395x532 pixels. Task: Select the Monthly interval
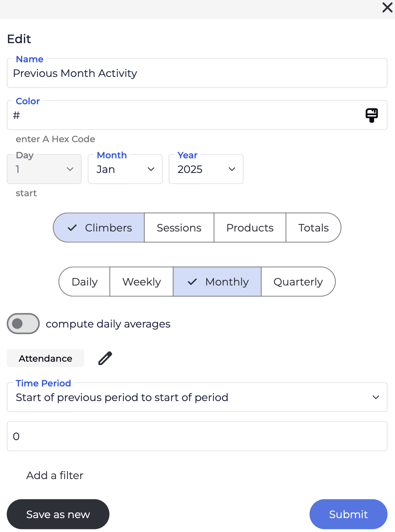pyautogui.click(x=217, y=282)
